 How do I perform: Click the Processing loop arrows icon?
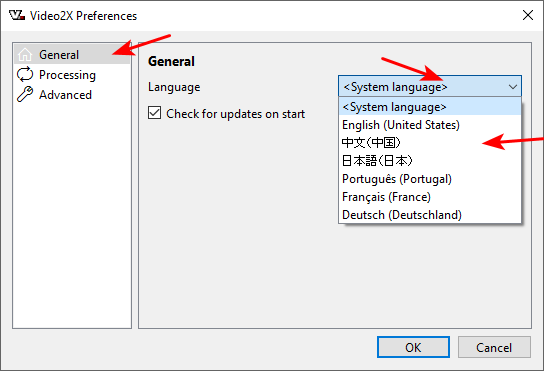point(25,75)
